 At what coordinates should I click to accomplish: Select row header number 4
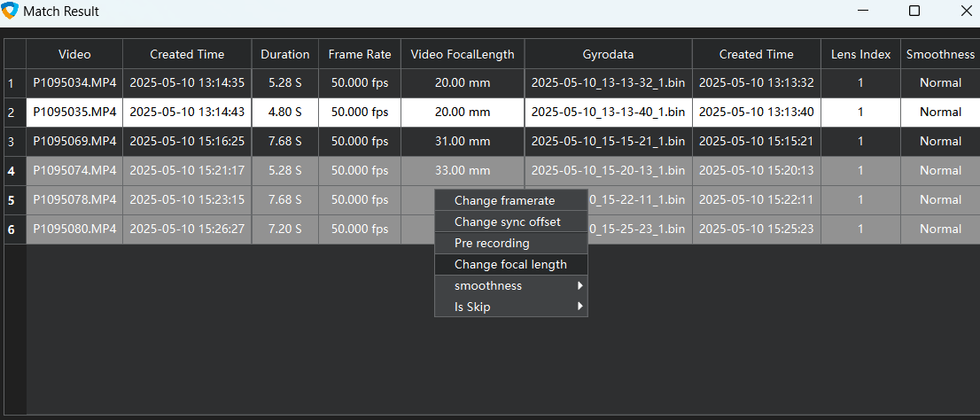(12, 170)
